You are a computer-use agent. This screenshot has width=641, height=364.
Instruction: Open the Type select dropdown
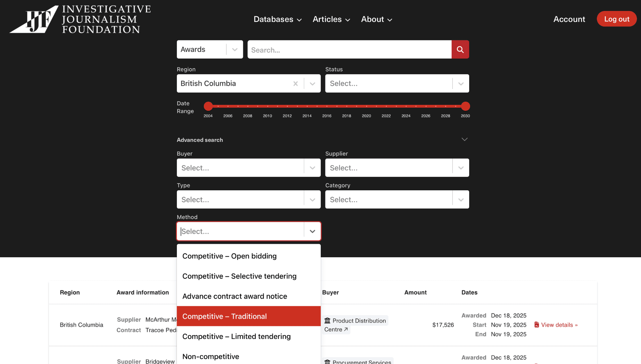(x=249, y=199)
